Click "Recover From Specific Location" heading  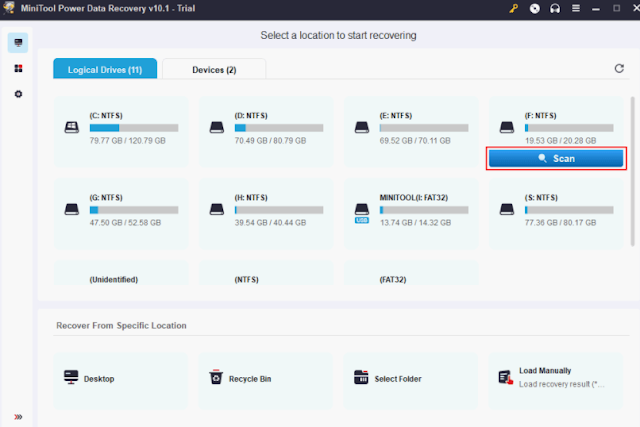[121, 325]
